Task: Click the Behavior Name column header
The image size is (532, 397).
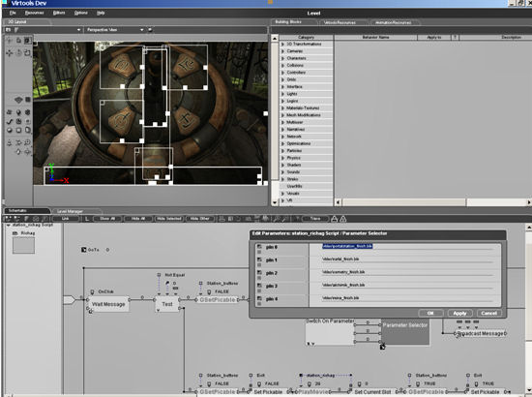Action: tap(375, 38)
